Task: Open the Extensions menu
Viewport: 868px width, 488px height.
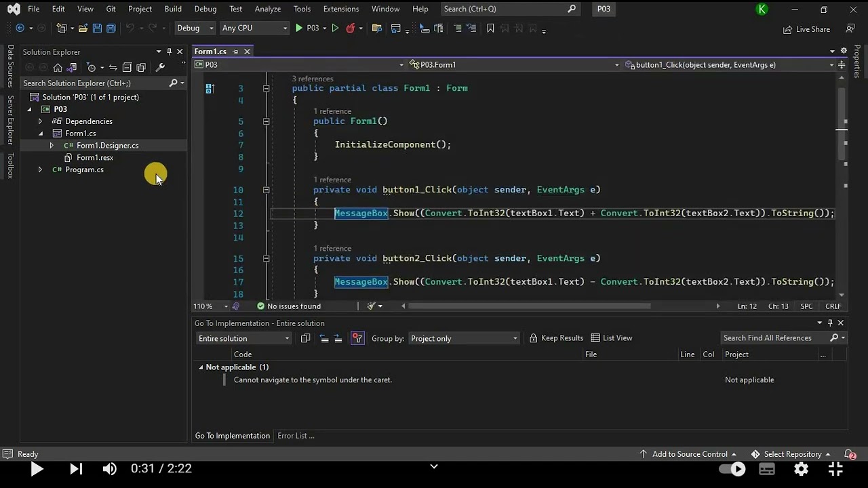Action: tap(341, 9)
